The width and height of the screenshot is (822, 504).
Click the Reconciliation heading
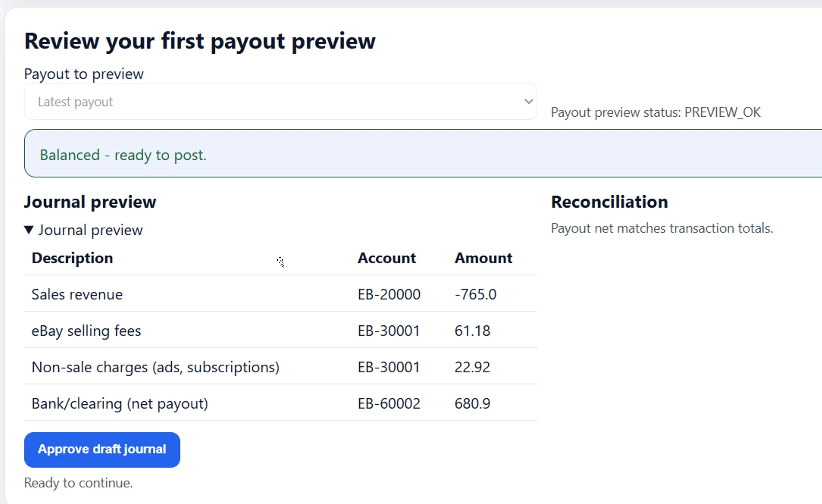608,201
